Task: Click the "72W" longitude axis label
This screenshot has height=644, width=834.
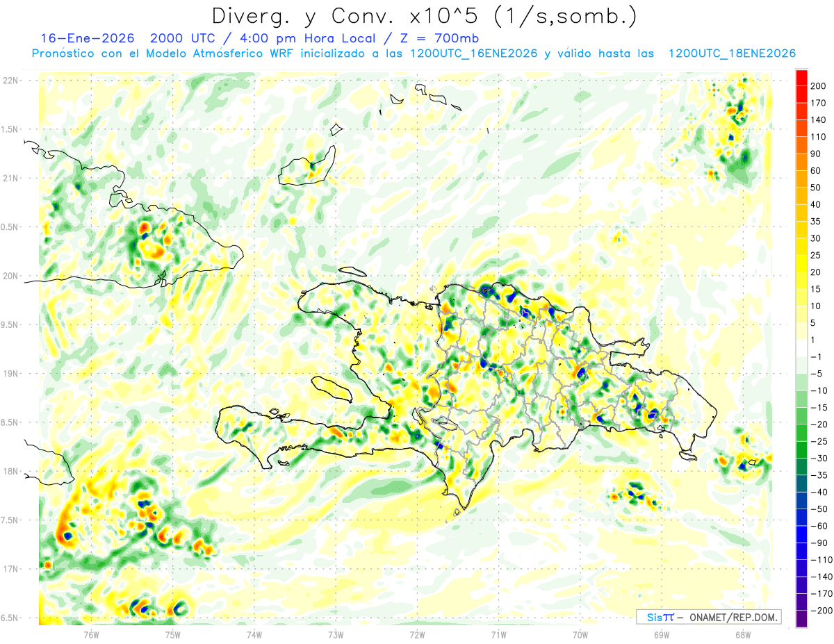Action: pyautogui.click(x=417, y=634)
